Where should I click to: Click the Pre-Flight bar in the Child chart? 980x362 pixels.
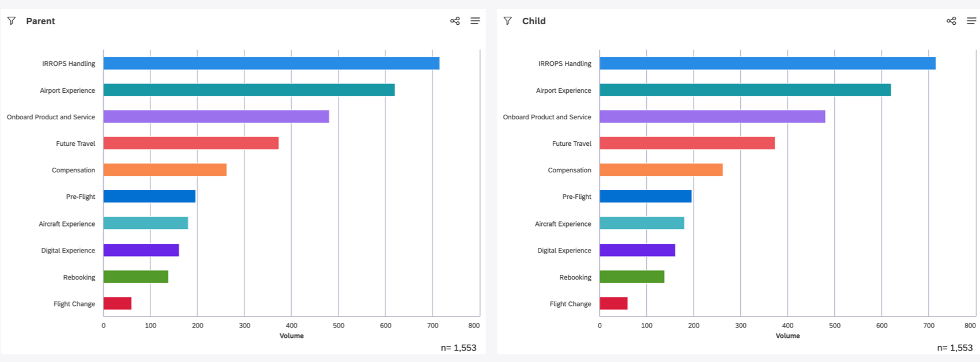[646, 197]
